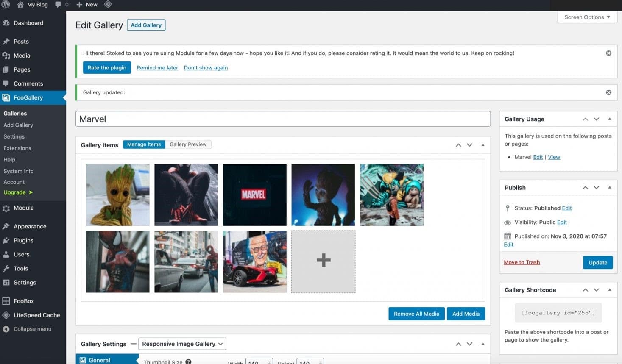Collapse the Gallery Items panel
622x364 pixels.
tap(483, 145)
